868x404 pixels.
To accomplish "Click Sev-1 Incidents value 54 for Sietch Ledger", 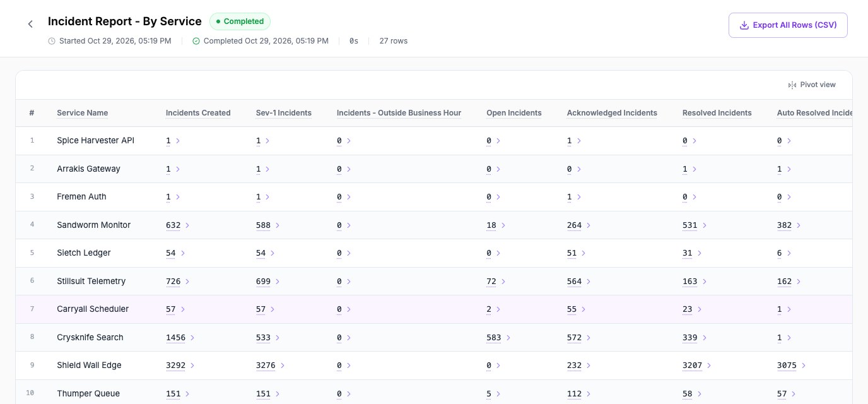I will pos(261,253).
